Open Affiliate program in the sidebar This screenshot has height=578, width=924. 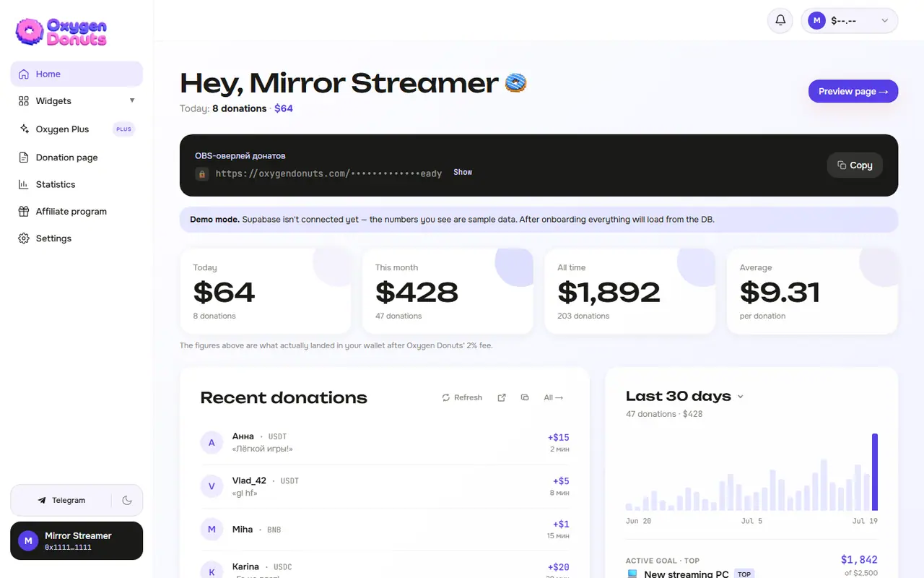pos(77,211)
